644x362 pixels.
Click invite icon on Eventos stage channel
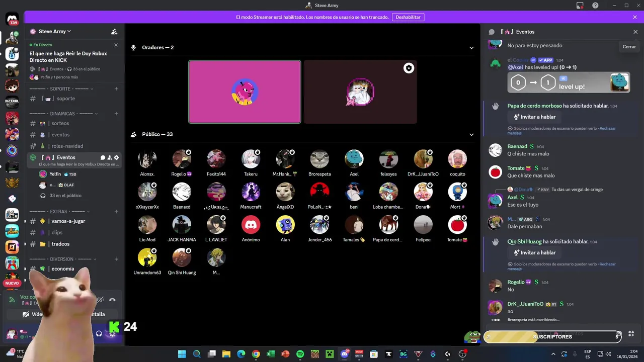[110, 157]
